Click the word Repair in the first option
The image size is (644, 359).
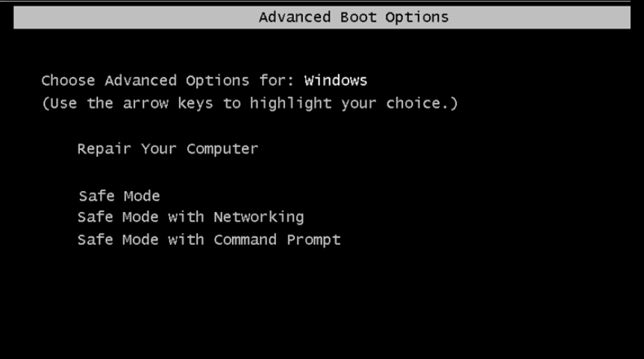[104, 149]
